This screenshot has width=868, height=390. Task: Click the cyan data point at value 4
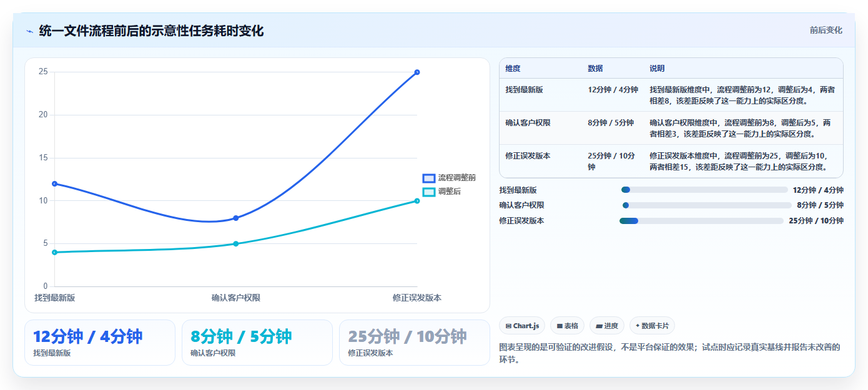pyautogui.click(x=55, y=252)
